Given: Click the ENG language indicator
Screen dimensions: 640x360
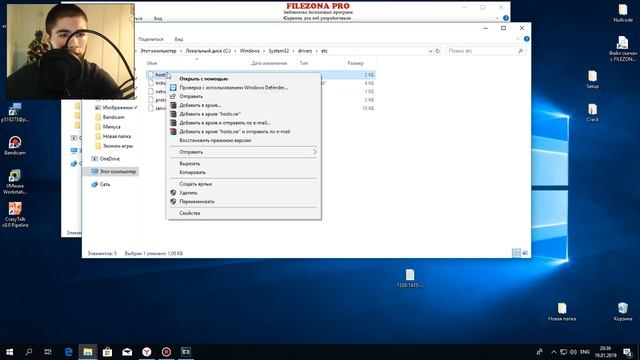Looking at the screenshot, I should point(584,351).
